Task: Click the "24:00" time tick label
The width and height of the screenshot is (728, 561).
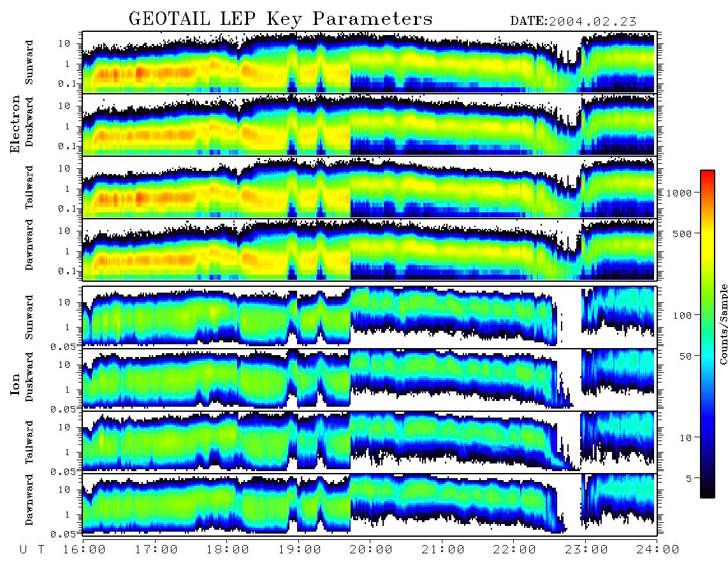Action: (657, 550)
